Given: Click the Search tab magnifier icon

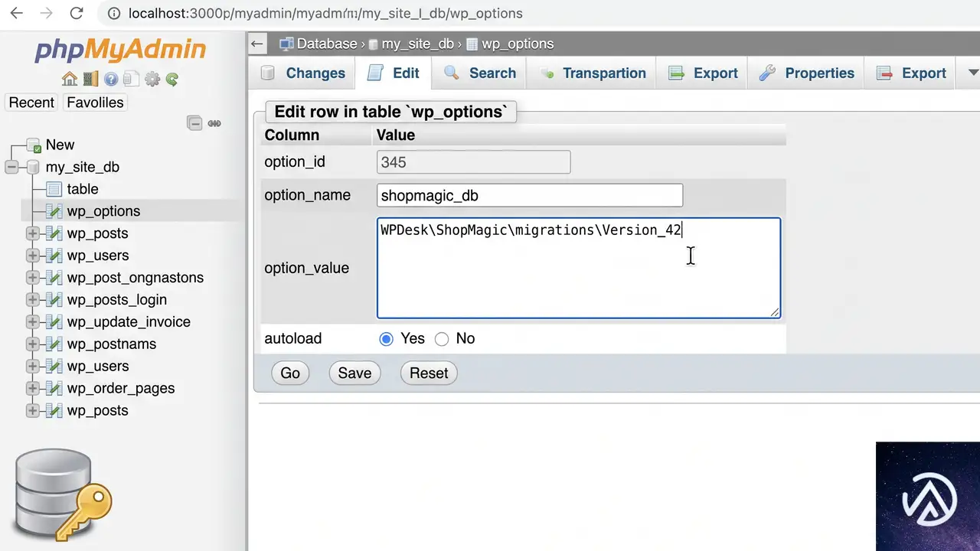Looking at the screenshot, I should 452,73.
